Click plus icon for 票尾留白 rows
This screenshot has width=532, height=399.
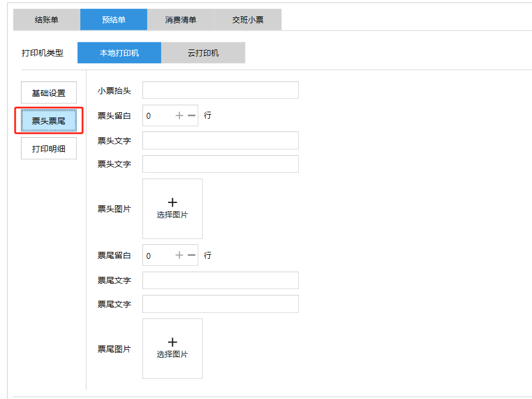coord(179,255)
